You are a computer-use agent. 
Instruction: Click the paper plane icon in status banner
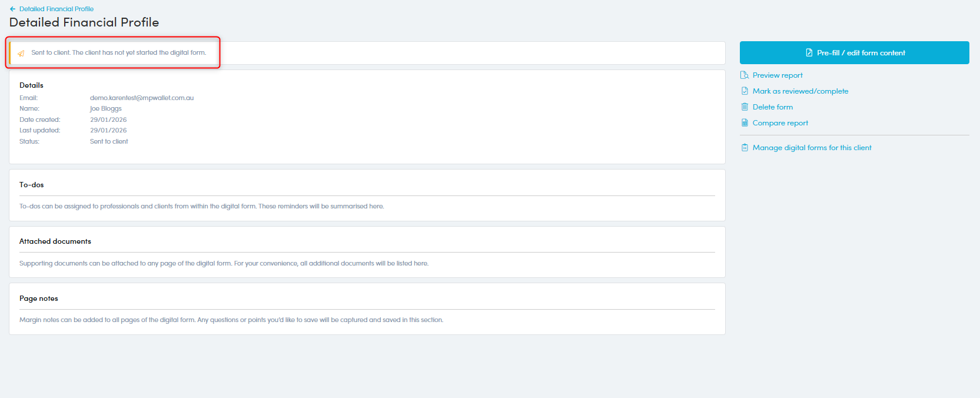[x=21, y=53]
